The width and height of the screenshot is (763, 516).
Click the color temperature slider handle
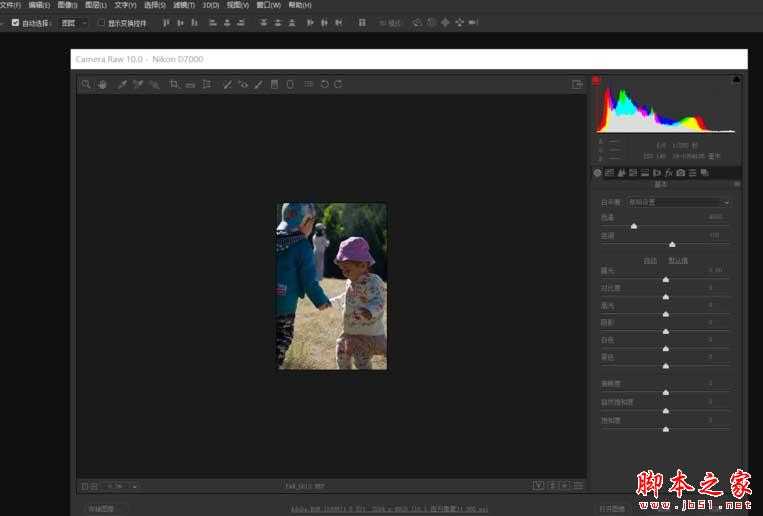[x=634, y=226]
